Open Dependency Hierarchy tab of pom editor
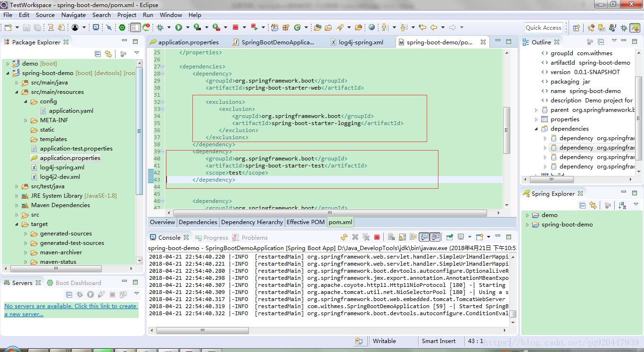This screenshot has width=644, height=352. tap(252, 222)
